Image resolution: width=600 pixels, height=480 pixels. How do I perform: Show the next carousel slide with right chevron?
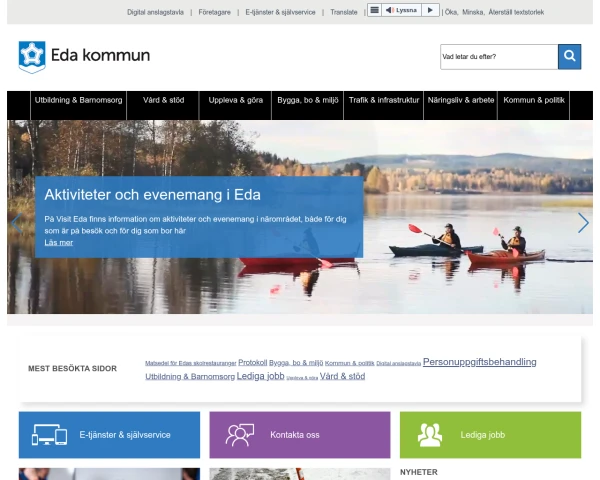point(583,223)
